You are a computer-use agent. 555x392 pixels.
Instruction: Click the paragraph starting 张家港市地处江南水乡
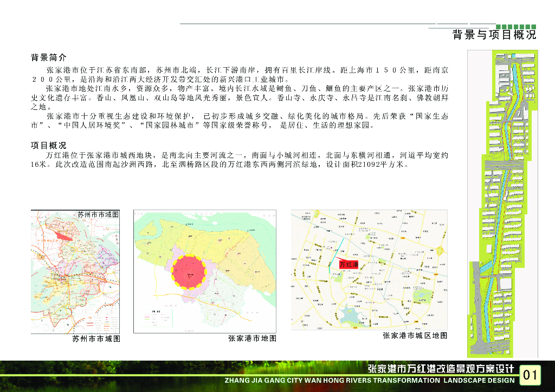(x=240, y=97)
